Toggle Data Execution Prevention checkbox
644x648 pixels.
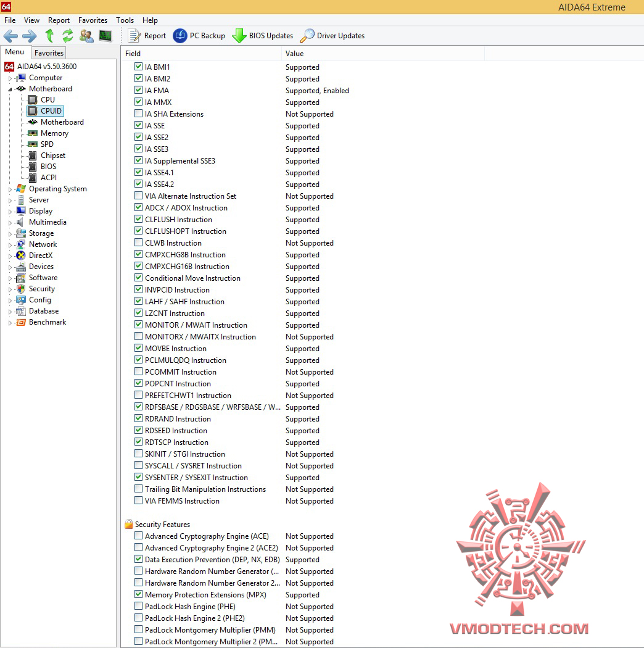tap(138, 559)
